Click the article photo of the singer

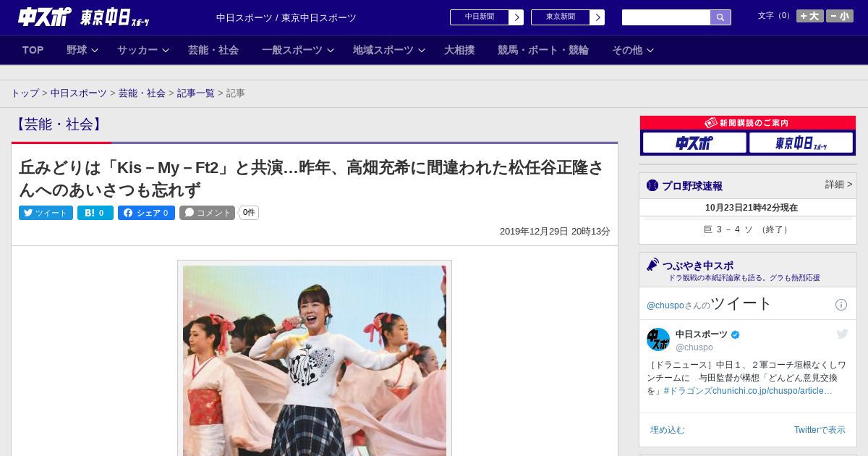315,360
